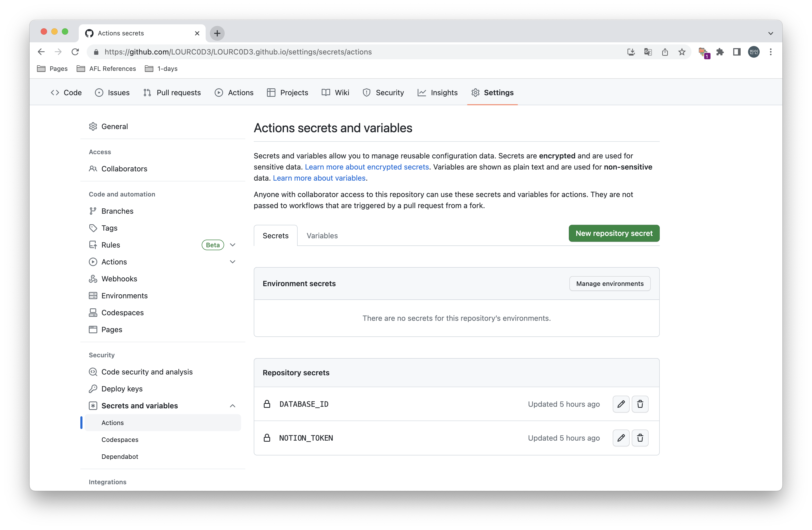Expand the Rules sidebar section
Screen dimensions: 812x530
pos(233,245)
